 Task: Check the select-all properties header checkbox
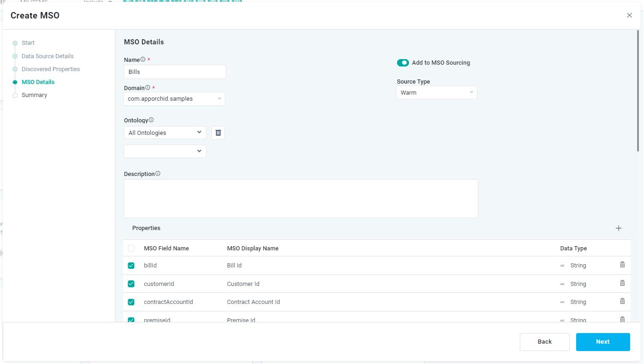[131, 248]
